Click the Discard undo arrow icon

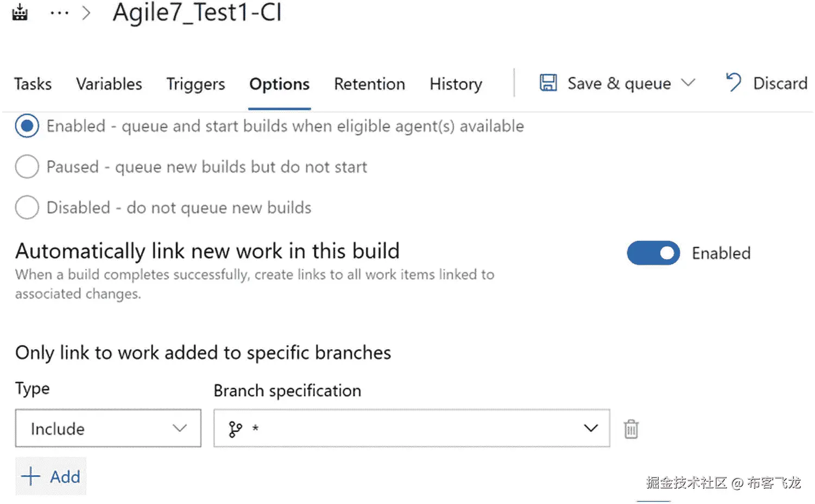tap(734, 82)
